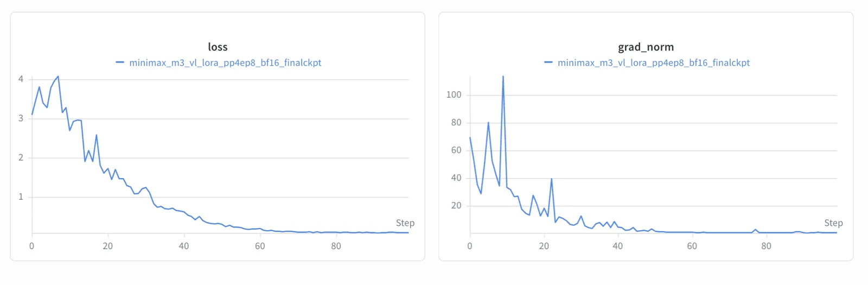Click the grad_norm chart title
The image size is (868, 285).
[x=646, y=47]
